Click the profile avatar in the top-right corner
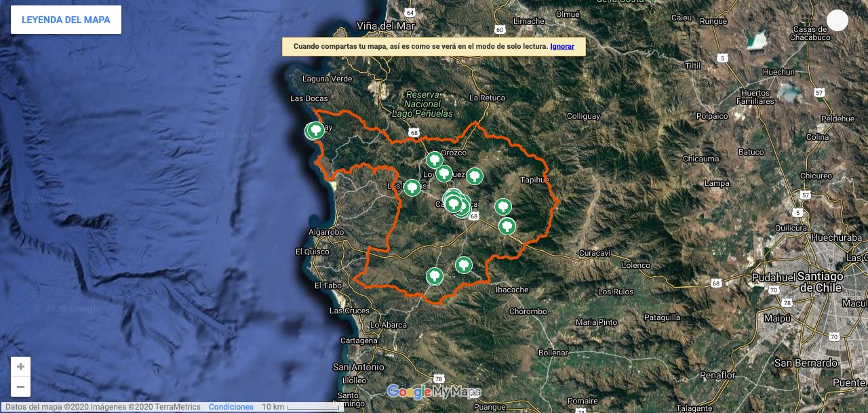 (x=837, y=20)
